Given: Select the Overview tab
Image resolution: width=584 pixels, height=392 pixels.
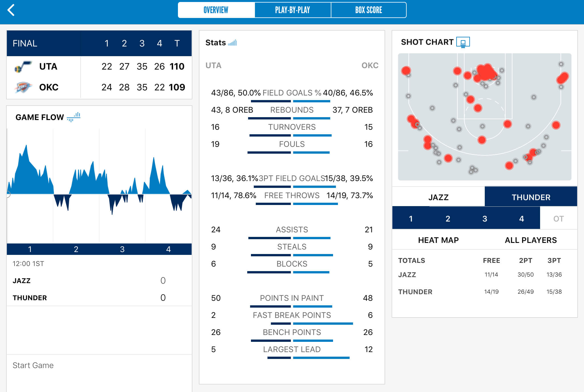Looking at the screenshot, I should [216, 10].
